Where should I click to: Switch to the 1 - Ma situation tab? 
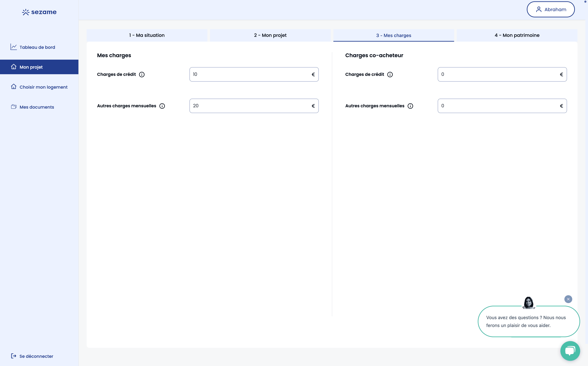pos(147,35)
